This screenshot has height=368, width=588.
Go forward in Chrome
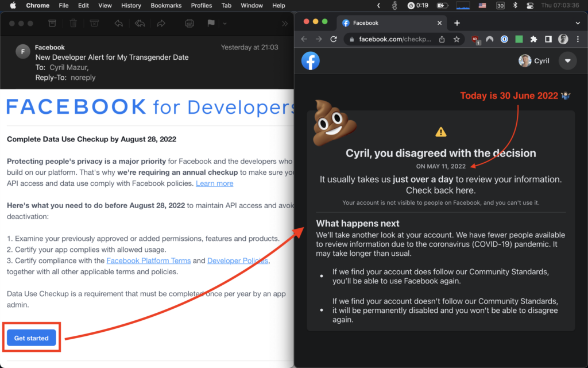[319, 39]
